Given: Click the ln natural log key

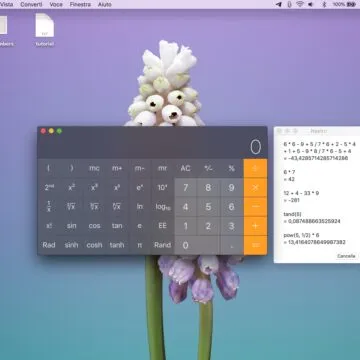Looking at the screenshot, I should point(140,207).
